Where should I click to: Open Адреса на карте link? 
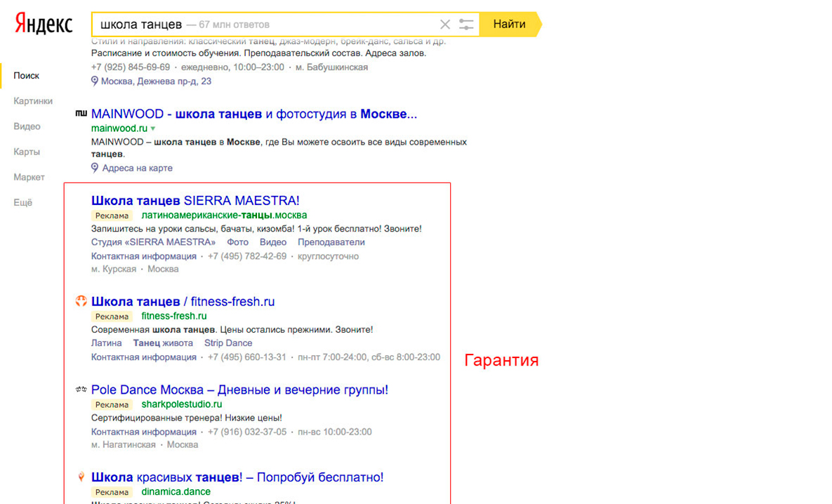coord(137,168)
